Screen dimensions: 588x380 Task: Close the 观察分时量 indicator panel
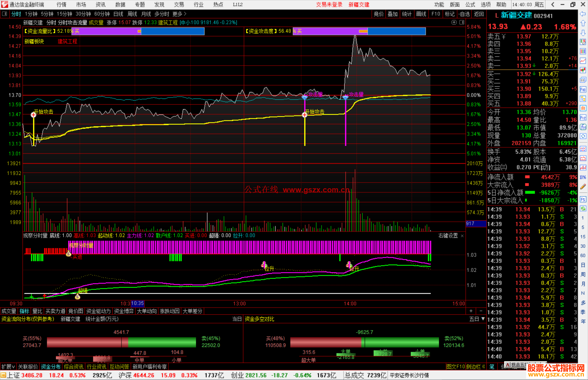pyautogui.click(x=462, y=236)
